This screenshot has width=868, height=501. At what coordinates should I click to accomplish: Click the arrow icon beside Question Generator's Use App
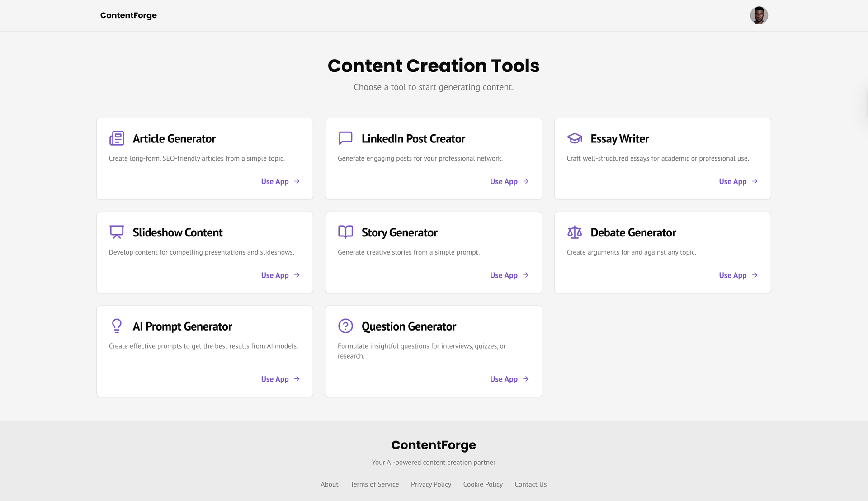point(525,379)
